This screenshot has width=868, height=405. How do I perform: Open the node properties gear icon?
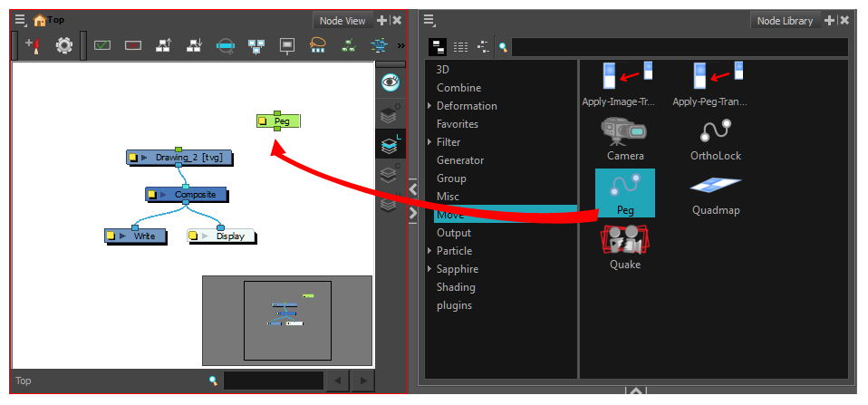[64, 45]
